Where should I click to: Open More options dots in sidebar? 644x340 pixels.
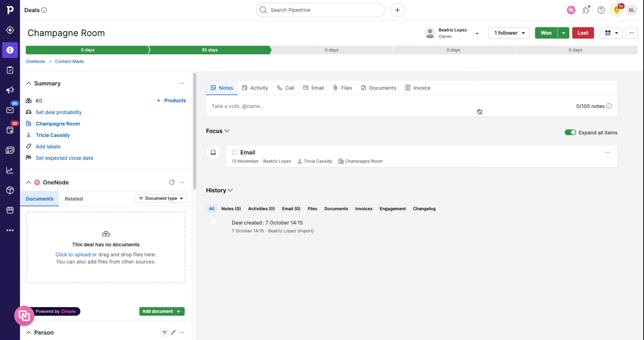[10, 230]
